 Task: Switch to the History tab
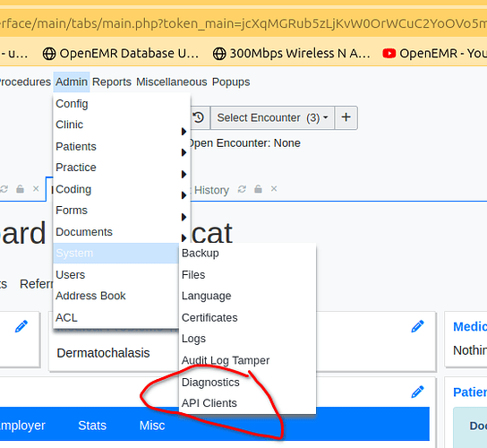tap(211, 190)
